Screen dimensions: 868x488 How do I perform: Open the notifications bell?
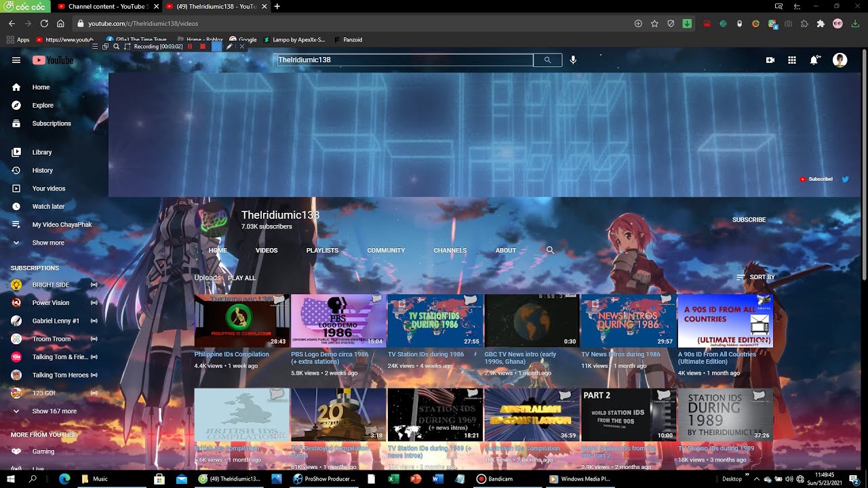(x=814, y=60)
